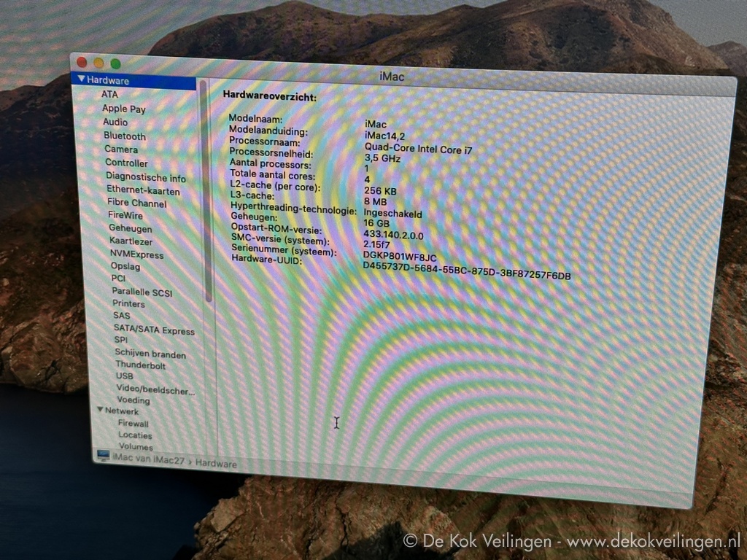This screenshot has height=560, width=747.
Task: Open the Opslag storage entry
Action: pos(125,266)
